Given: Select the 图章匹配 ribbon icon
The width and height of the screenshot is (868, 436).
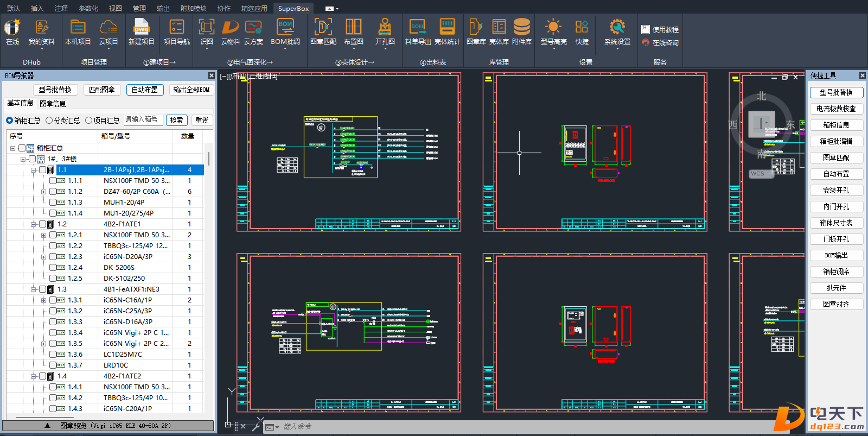Looking at the screenshot, I should point(323,27).
